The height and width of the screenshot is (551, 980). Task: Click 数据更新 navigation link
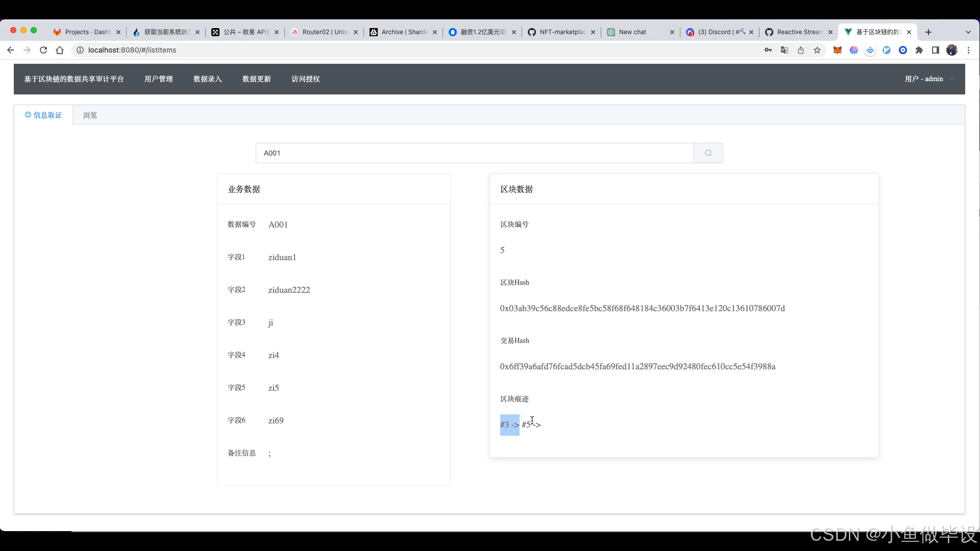(256, 79)
